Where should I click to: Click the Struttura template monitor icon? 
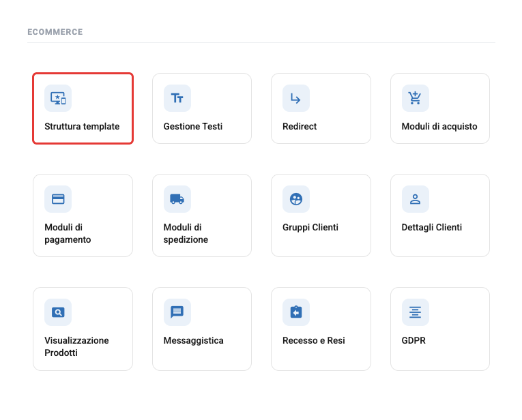[x=58, y=98]
